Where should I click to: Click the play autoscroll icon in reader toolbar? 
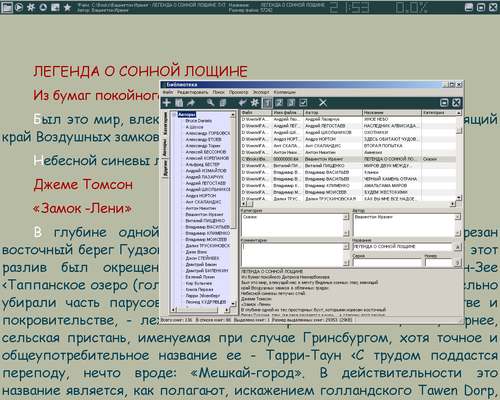[19, 7]
